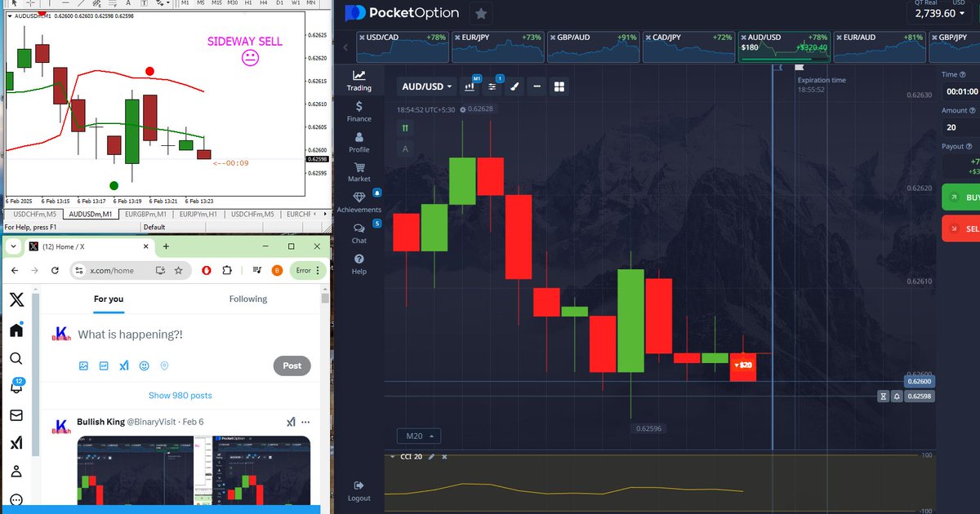Open chart type settings with M1 badge
The height and width of the screenshot is (514, 980).
(x=470, y=86)
